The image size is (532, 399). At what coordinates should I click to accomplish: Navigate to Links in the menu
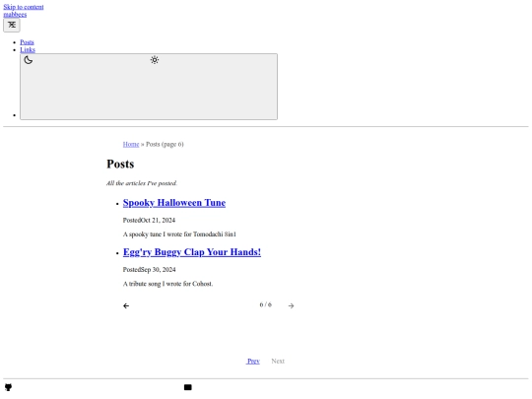tap(28, 49)
